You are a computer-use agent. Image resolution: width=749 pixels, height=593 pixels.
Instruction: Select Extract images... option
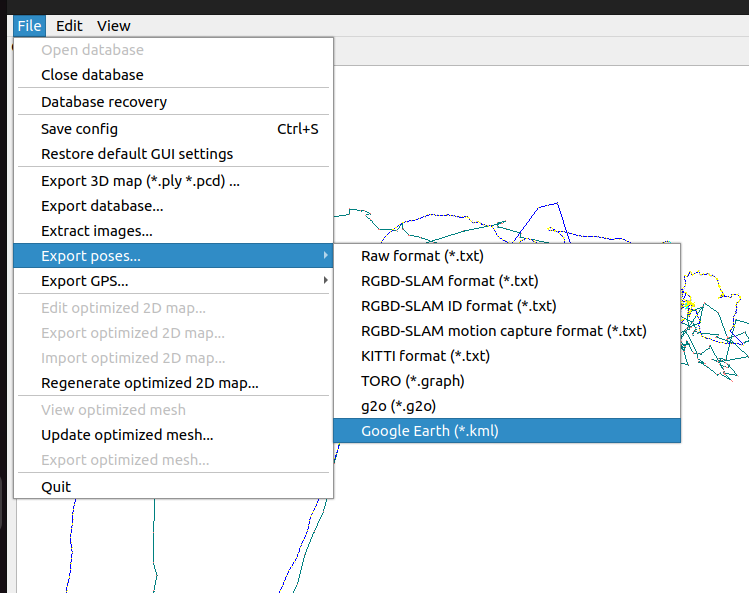(x=96, y=231)
